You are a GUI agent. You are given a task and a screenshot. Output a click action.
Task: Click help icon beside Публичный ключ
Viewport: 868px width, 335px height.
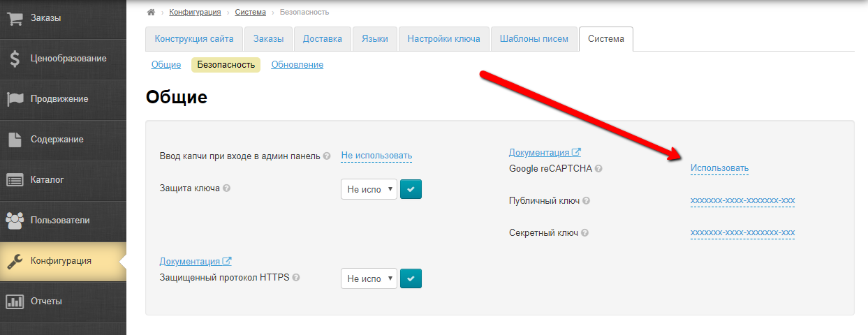587,200
